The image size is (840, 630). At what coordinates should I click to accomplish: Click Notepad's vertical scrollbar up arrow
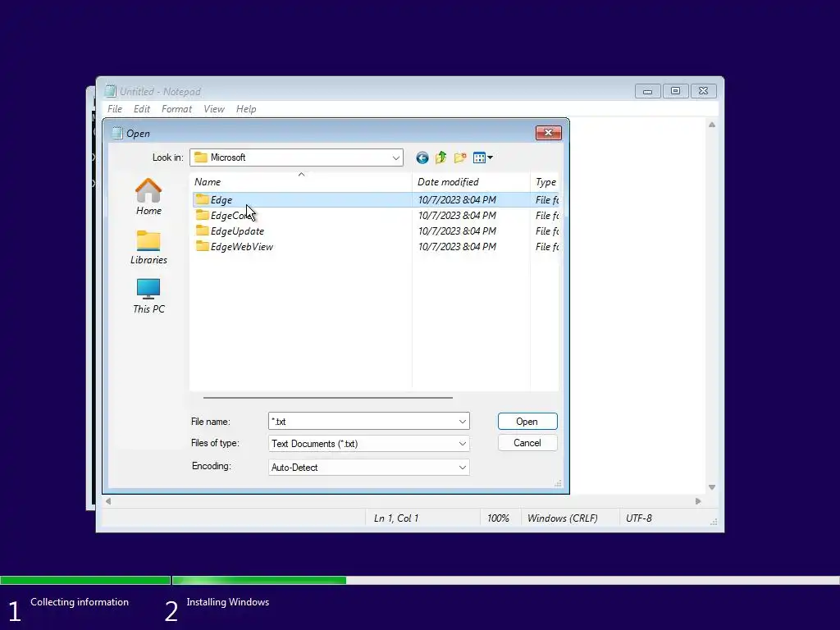(x=712, y=125)
